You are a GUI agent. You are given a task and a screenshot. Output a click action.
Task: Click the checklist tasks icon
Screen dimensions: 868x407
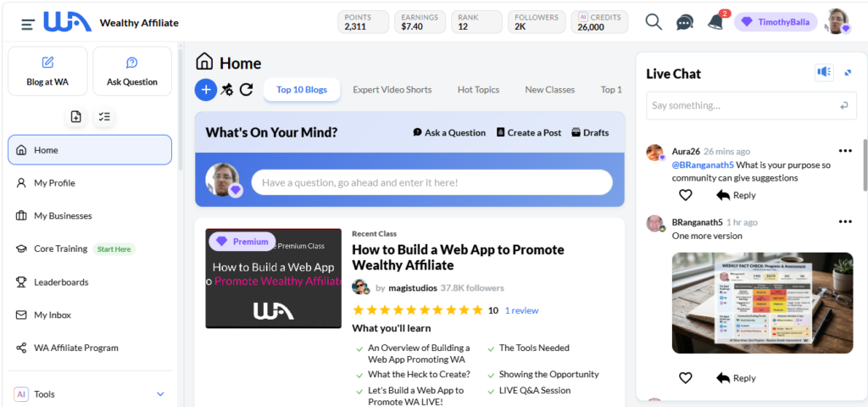[104, 117]
